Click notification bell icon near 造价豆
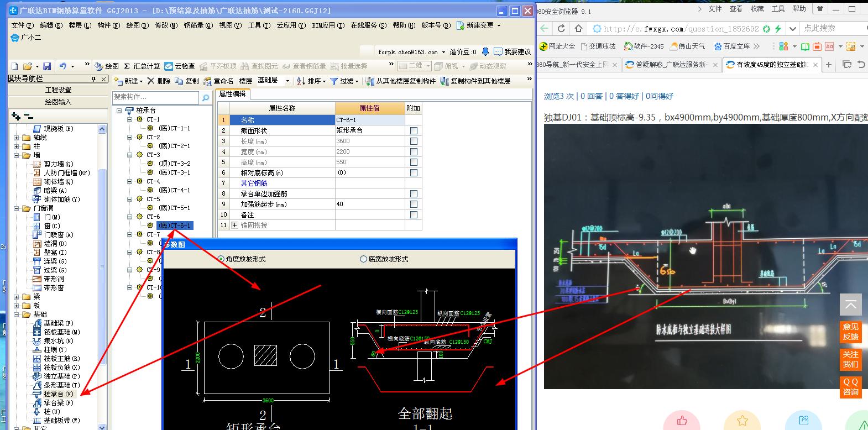 coord(485,51)
